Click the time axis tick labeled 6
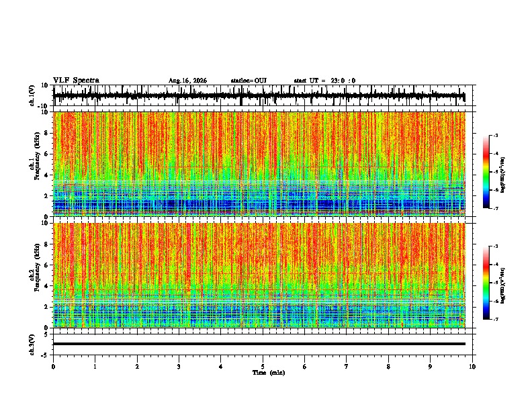Viewport: 532px width, 411px height. [305, 367]
